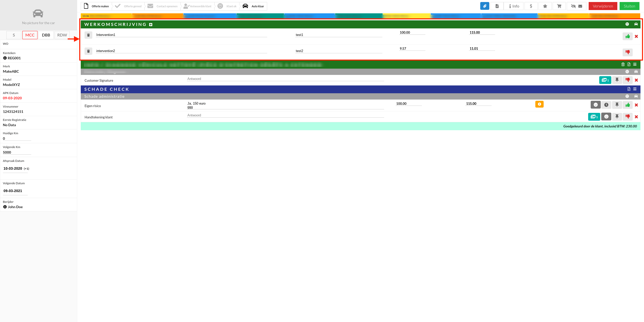
Task: Remove Handtekening klant row with red X
Action: click(x=636, y=117)
